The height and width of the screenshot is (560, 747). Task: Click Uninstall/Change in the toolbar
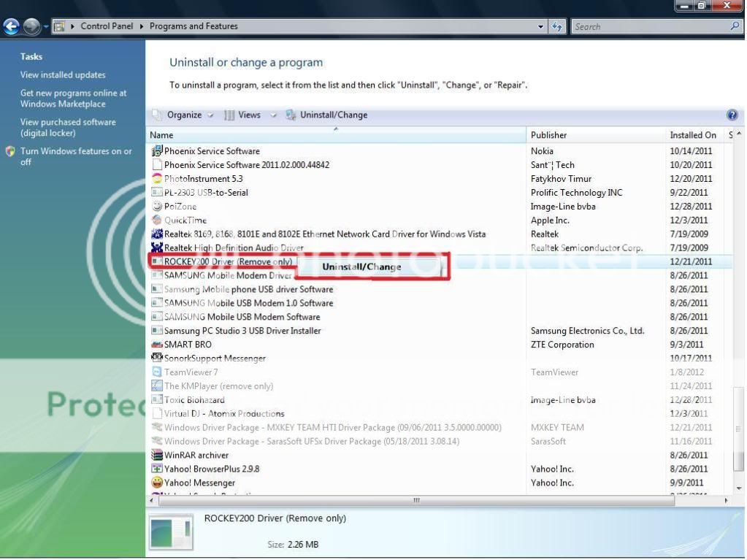327,115
